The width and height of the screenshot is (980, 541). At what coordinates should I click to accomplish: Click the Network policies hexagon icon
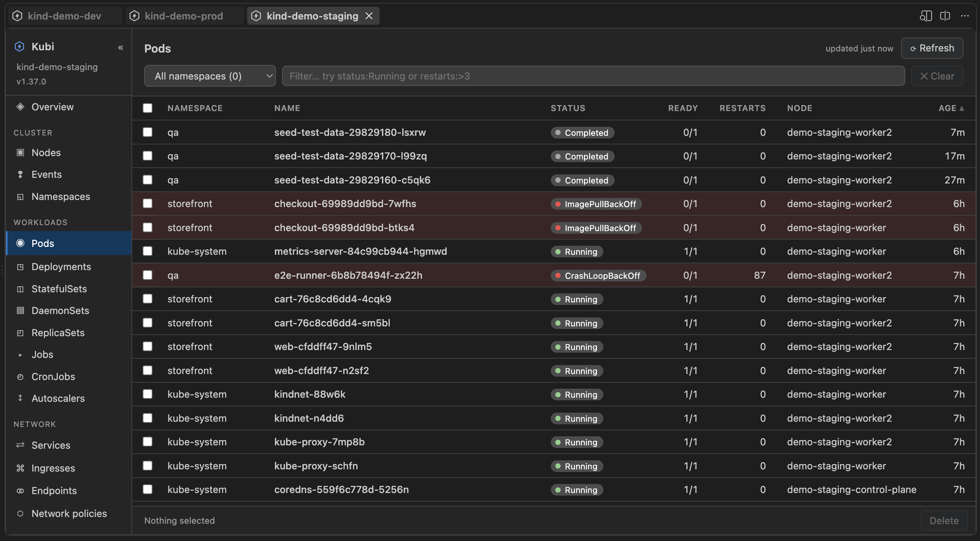[x=20, y=514]
